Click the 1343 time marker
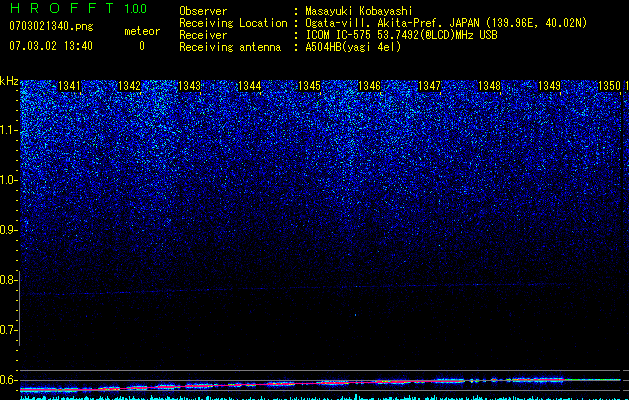Viewport: 629px width, 400px height. (189, 86)
